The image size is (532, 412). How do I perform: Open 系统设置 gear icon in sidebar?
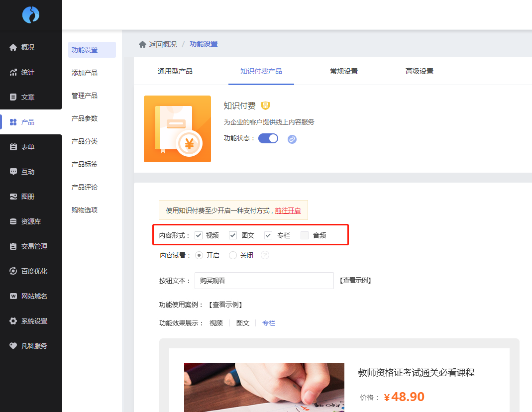coord(13,321)
